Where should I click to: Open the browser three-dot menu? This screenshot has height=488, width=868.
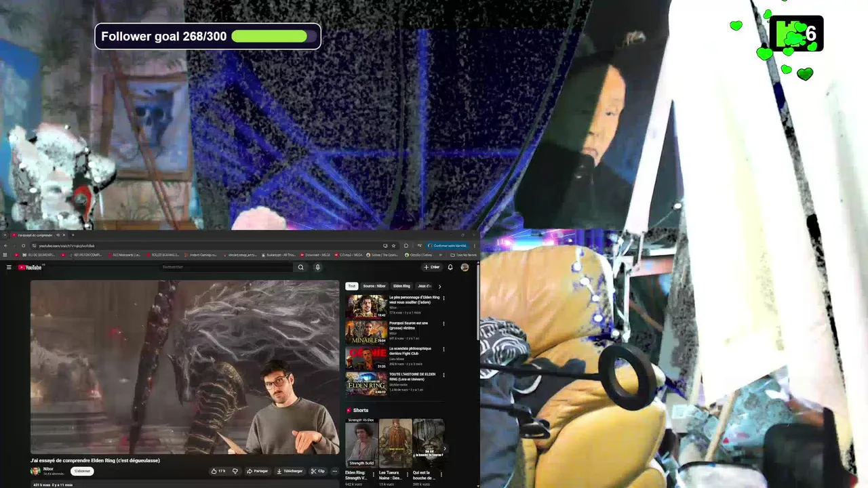[x=474, y=246]
